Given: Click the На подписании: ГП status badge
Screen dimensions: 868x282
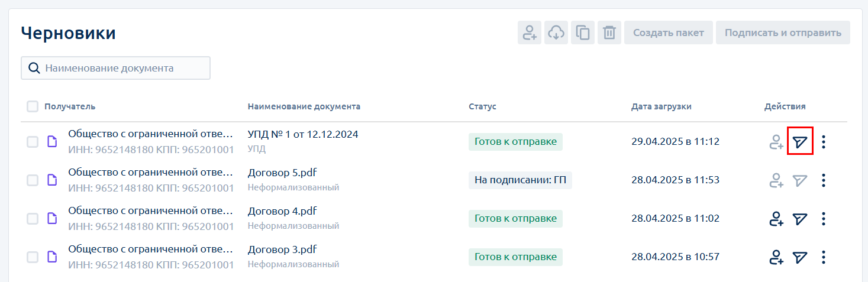Looking at the screenshot, I should tap(520, 180).
